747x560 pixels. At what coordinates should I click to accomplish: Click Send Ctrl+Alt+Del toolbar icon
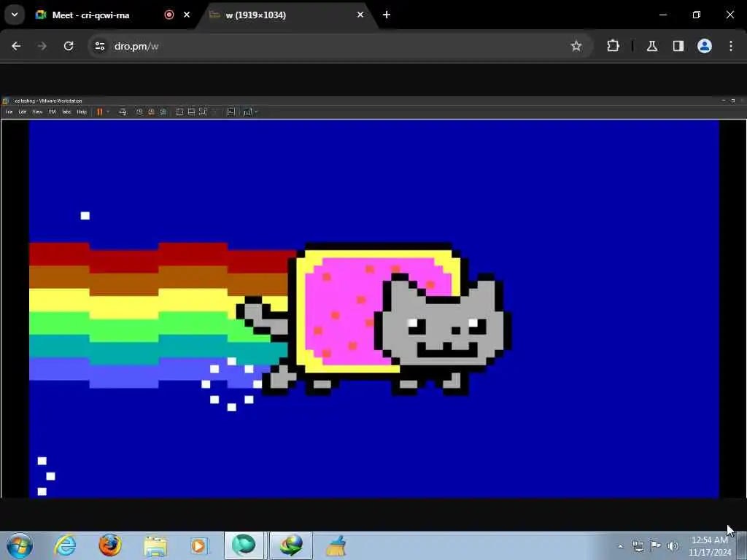click(123, 112)
